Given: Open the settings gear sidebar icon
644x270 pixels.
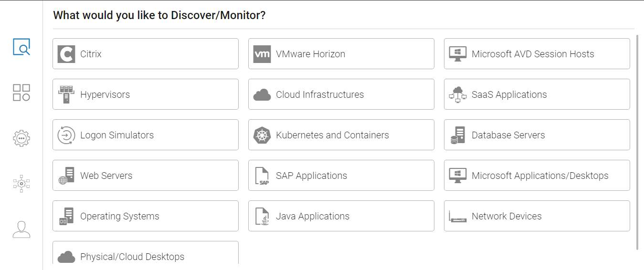Looking at the screenshot, I should 21,138.
